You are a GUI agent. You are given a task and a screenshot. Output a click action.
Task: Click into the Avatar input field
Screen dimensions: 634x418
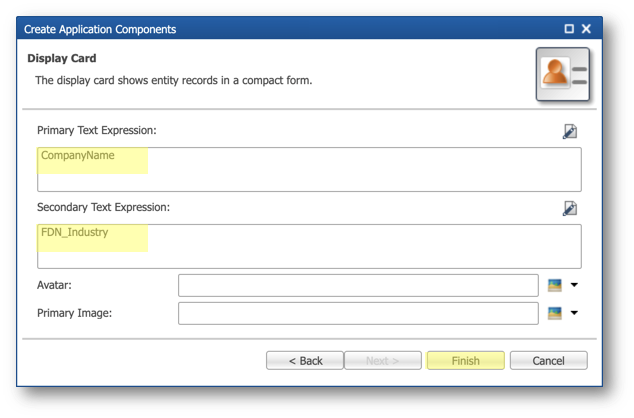[x=358, y=285]
